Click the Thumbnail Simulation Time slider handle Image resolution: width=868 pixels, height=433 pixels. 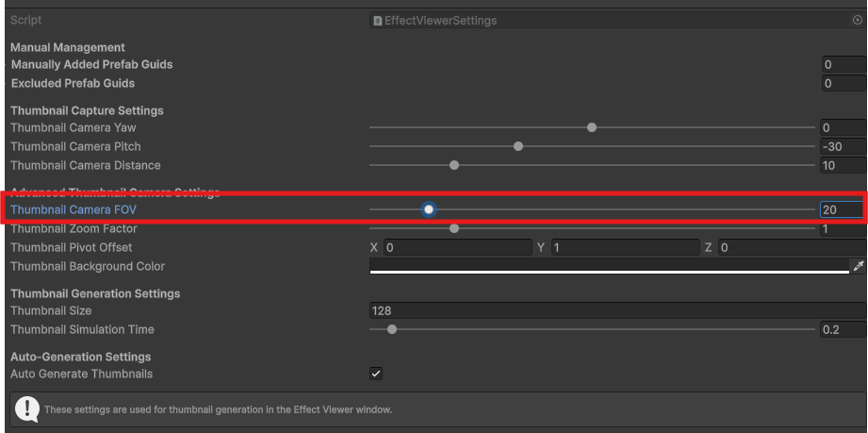pyautogui.click(x=392, y=329)
